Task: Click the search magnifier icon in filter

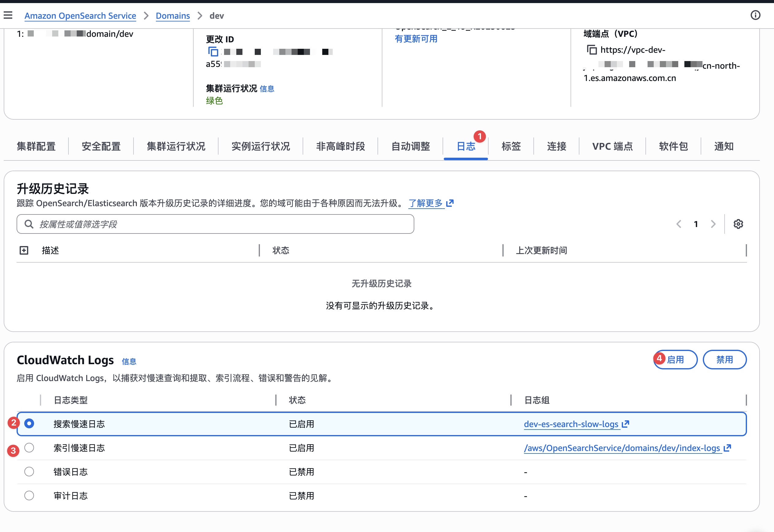Action: click(x=29, y=224)
